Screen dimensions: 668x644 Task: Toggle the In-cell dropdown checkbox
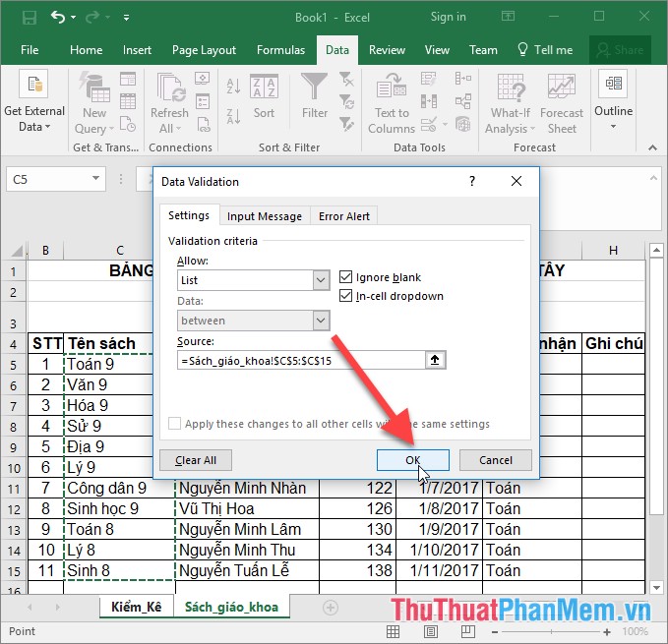[x=345, y=295]
